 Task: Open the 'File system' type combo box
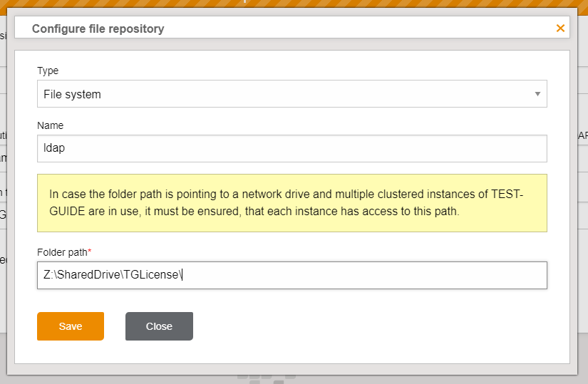(292, 94)
